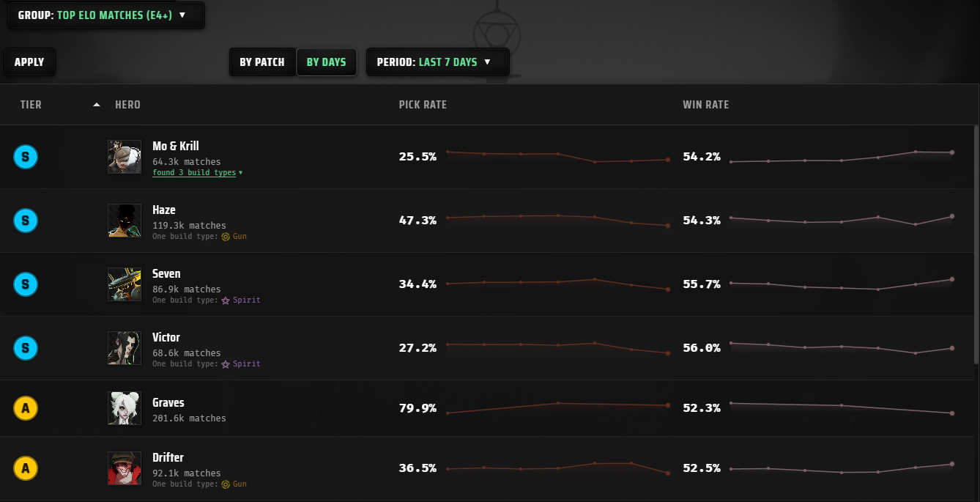Open the Period Last 7 Days dropdown
The height and width of the screenshot is (502, 980).
437,62
